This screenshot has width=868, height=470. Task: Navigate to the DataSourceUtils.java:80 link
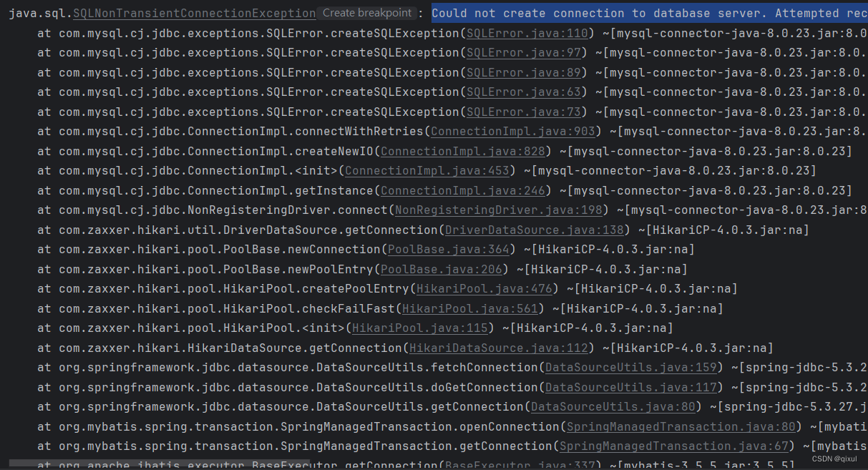tap(613, 407)
